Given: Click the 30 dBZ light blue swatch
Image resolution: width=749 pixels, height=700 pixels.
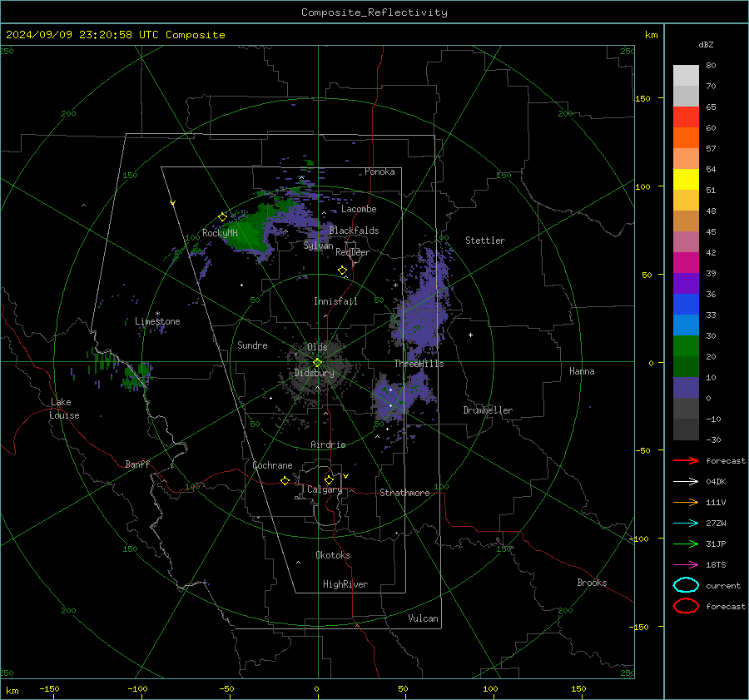Looking at the screenshot, I should pos(686,325).
